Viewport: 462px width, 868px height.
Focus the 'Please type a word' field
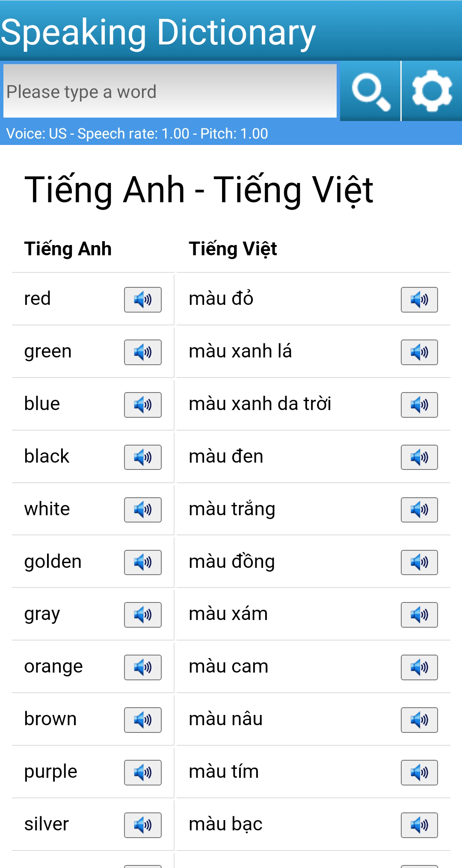[170, 92]
